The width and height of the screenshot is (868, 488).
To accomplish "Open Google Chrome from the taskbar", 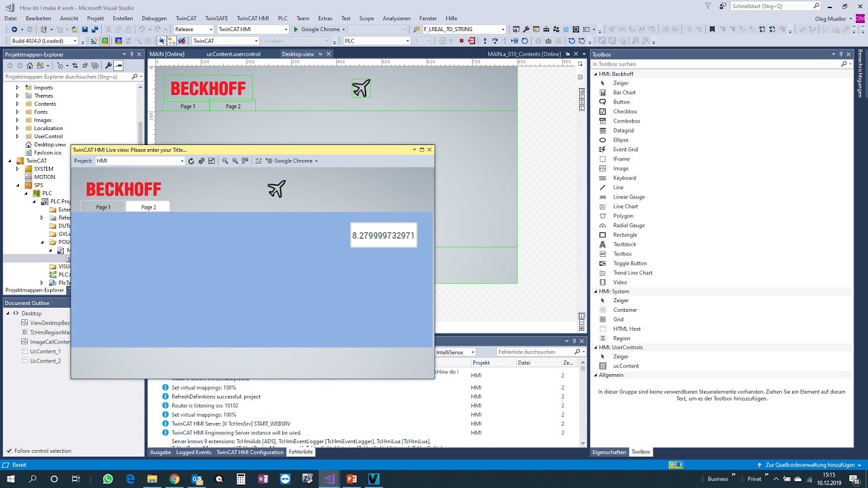I will 174,479.
